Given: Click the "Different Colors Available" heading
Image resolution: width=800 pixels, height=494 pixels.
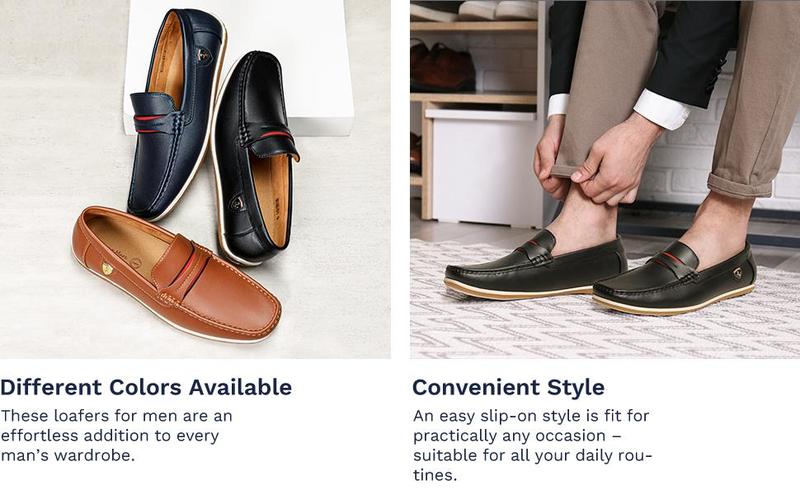Looking at the screenshot, I should click(x=146, y=387).
